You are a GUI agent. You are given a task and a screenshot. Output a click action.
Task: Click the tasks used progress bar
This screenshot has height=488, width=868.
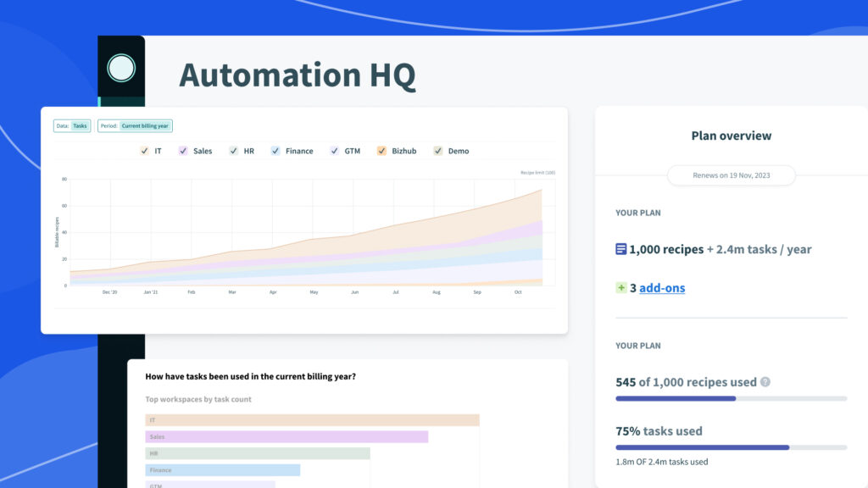tap(731, 447)
